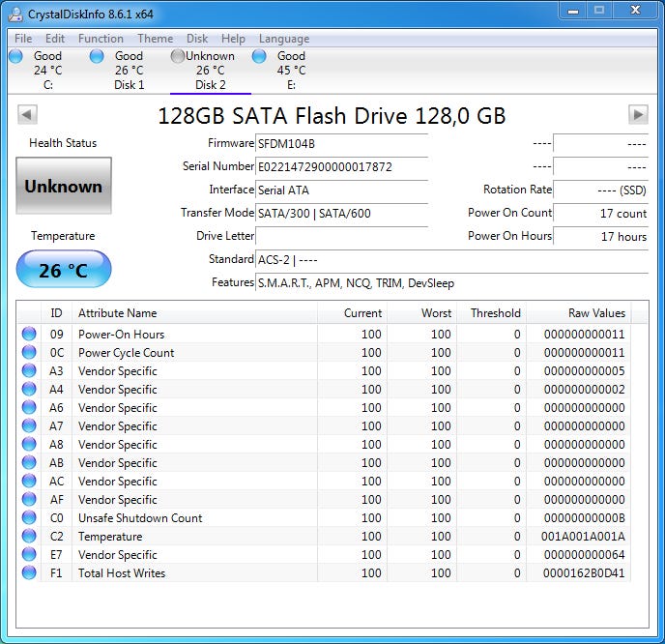Open the Language menu
This screenshot has height=644, width=665.
[x=284, y=39]
